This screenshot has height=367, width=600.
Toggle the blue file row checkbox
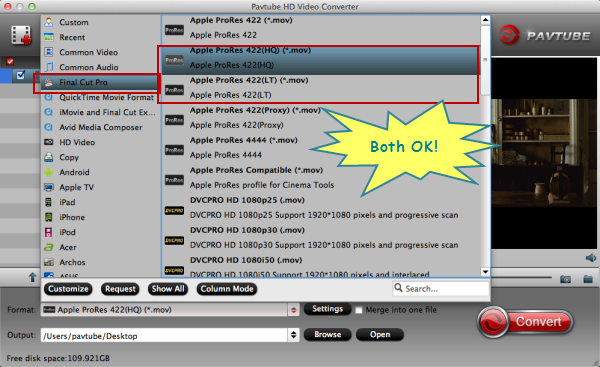tap(21, 75)
